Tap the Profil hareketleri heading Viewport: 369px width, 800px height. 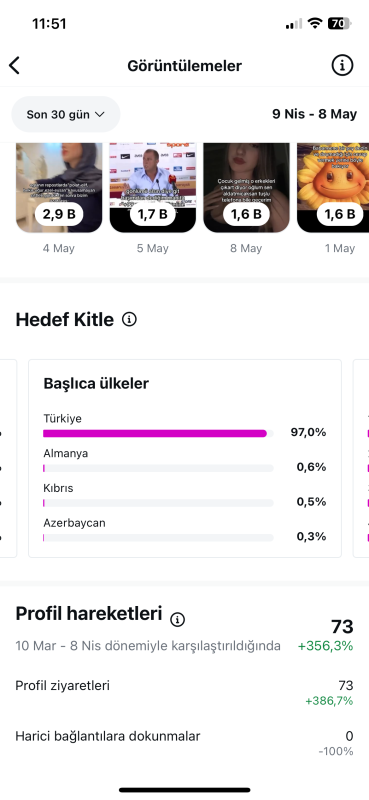pyautogui.click(x=89, y=614)
